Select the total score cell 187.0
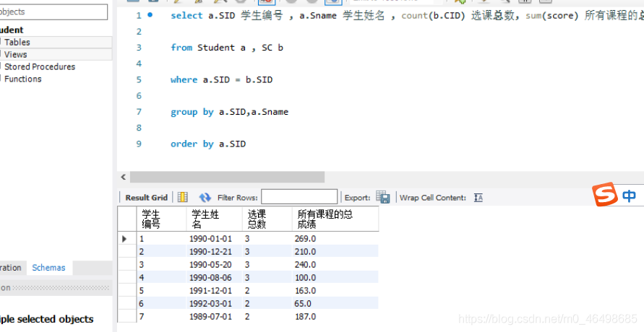 point(335,316)
